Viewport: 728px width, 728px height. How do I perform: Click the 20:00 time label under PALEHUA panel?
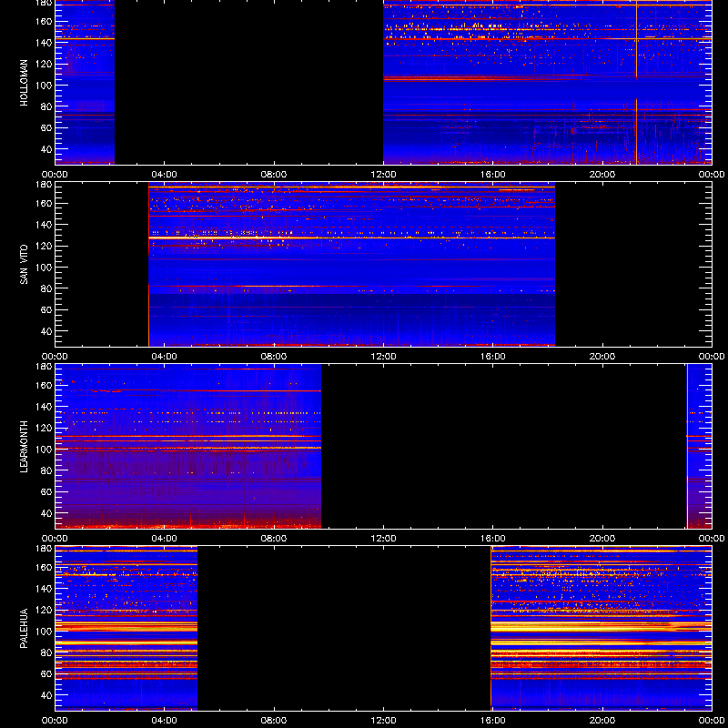tap(602, 721)
